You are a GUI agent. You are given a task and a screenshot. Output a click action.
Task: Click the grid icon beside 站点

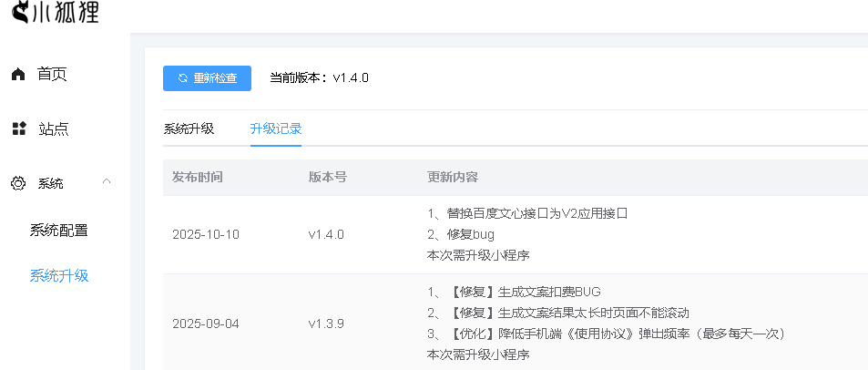tap(18, 128)
